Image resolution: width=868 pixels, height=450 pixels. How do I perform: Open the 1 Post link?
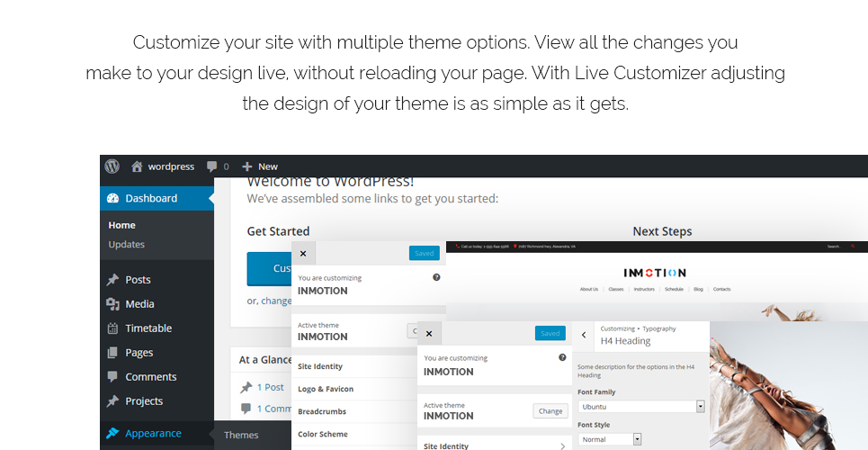click(271, 387)
